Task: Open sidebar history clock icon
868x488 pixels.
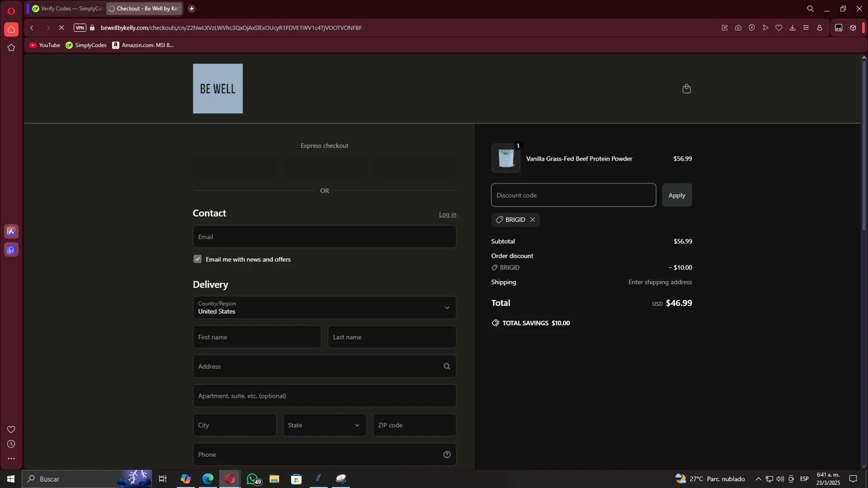Action: [11, 444]
